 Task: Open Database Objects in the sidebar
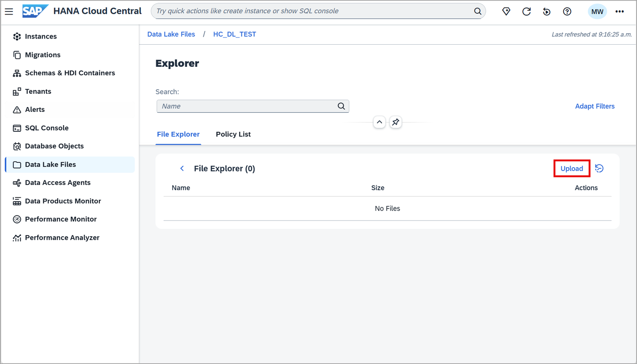[70, 146]
